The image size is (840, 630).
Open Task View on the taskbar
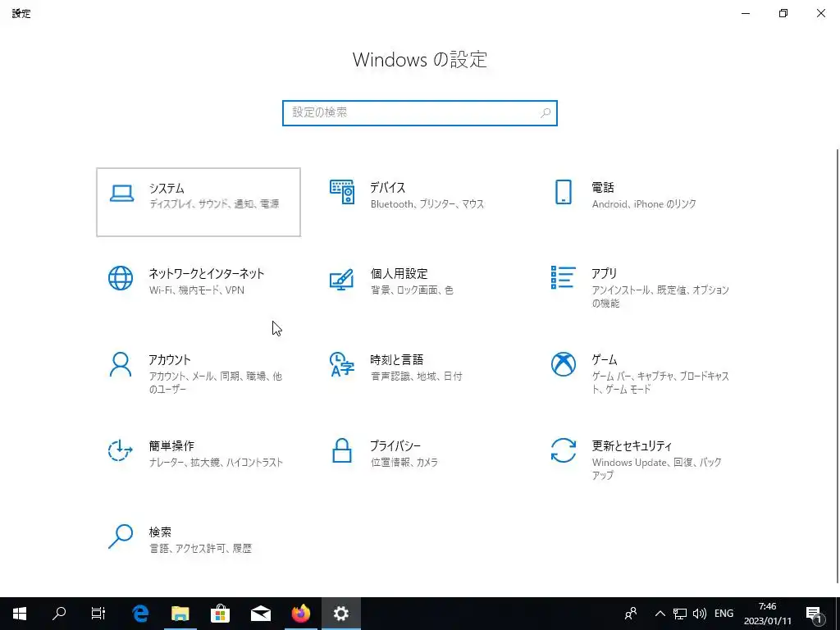pyautogui.click(x=98, y=614)
